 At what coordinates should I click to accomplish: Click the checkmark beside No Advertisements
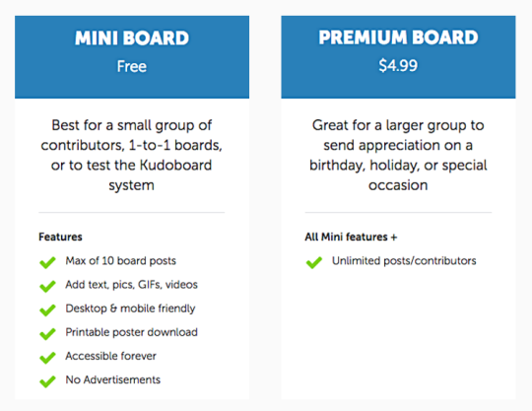click(47, 381)
